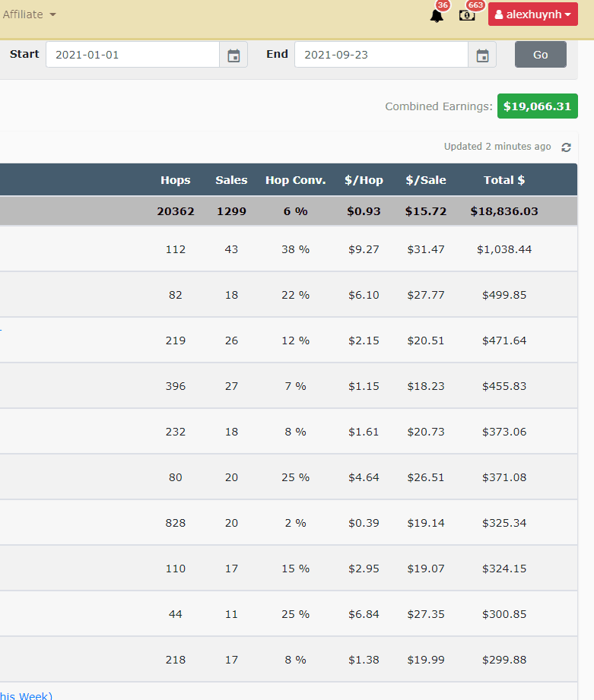Viewport: 594px width, 700px height.
Task: Select the 828 hops cell
Action: 176,523
